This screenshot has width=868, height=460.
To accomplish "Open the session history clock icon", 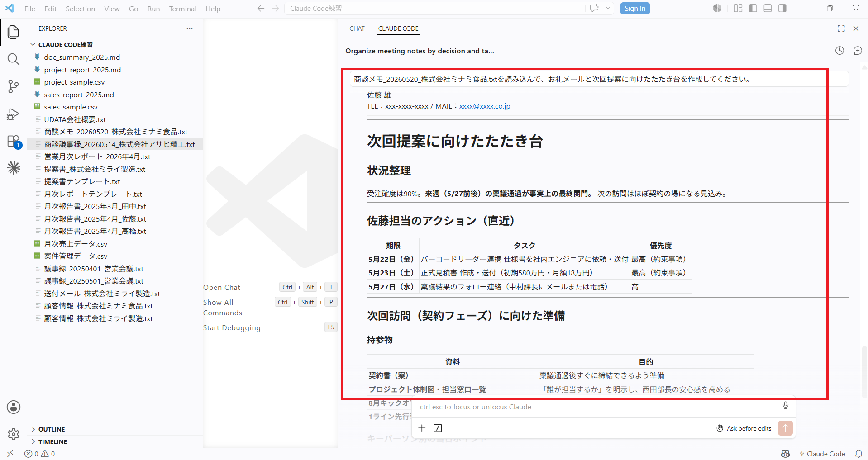I will 840,51.
